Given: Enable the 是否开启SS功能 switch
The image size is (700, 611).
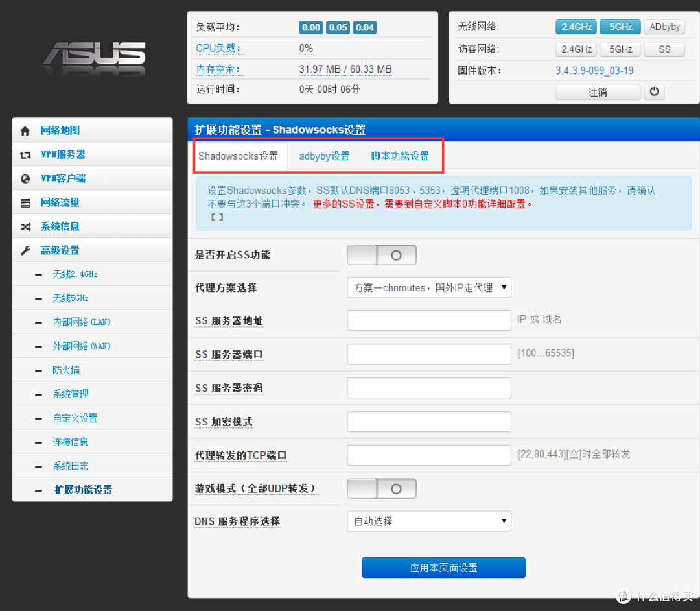Looking at the screenshot, I should point(381,254).
